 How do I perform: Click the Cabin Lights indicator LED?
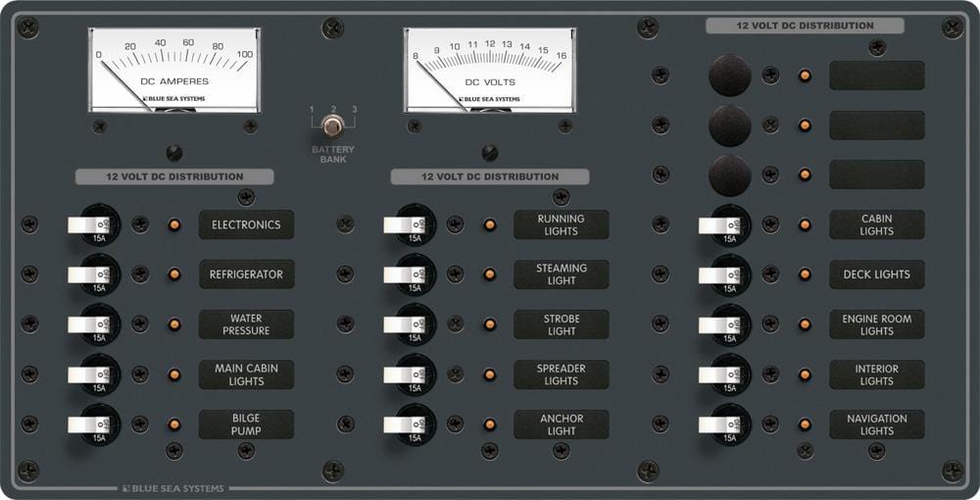pos(805,225)
